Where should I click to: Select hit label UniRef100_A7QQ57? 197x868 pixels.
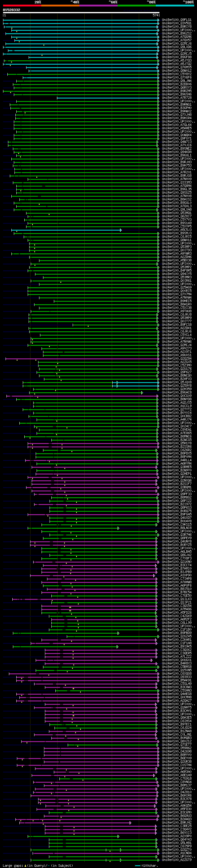(177, 40)
